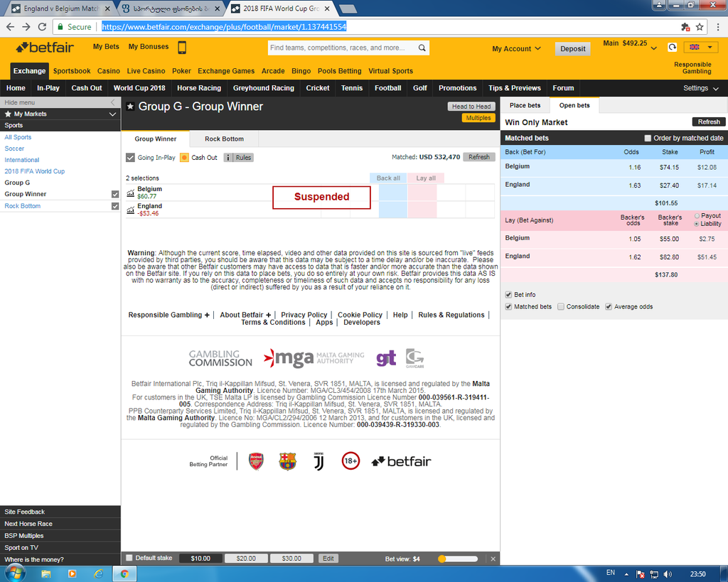This screenshot has height=582, width=728.
Task: Open the language flag dropdown arrow
Action: click(x=710, y=47)
